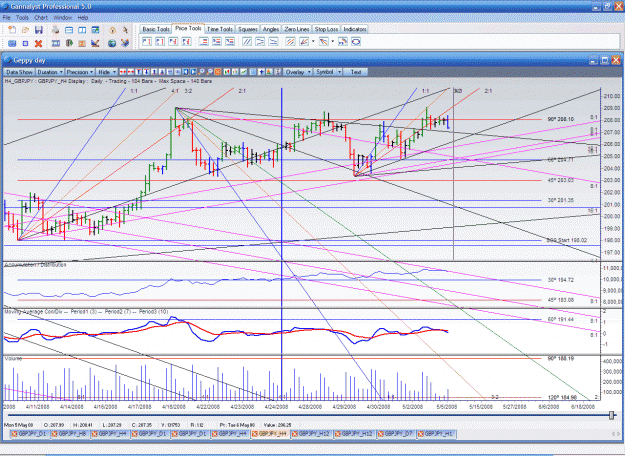This screenshot has height=456, width=625.
Task: Switch to the GBPJPY_D7 chart tab
Action: pos(396,434)
